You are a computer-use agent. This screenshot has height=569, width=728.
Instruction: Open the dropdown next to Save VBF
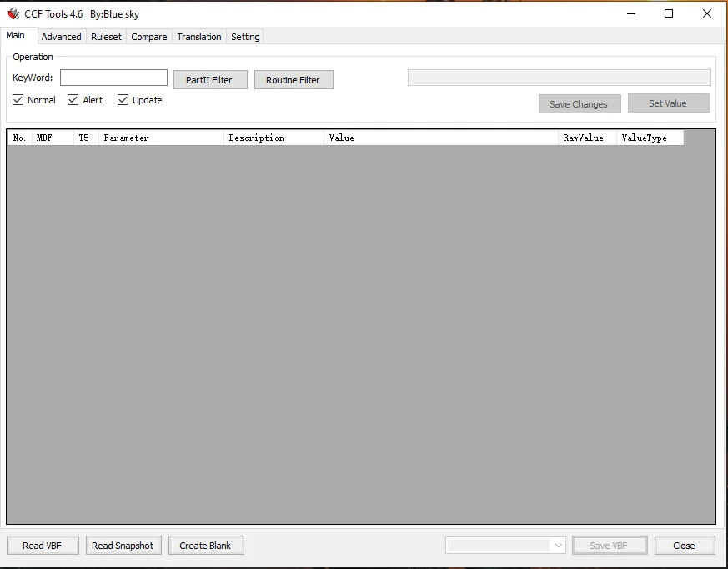coord(558,546)
